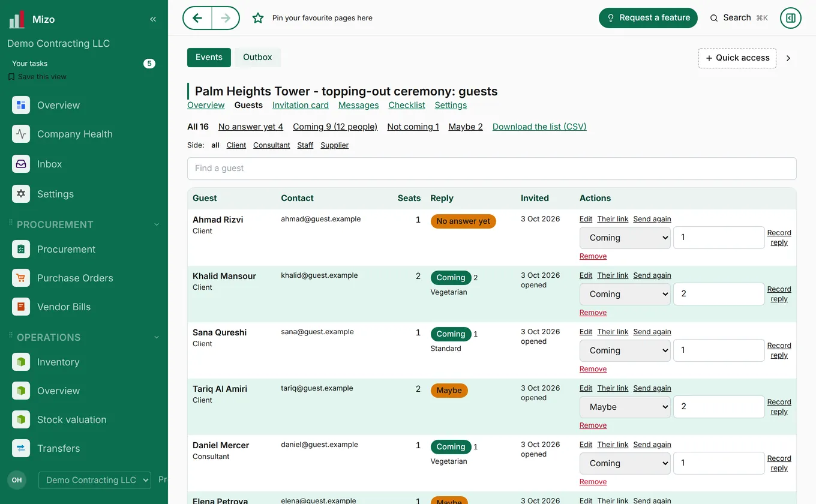Go forward with the right arrow

point(226,18)
